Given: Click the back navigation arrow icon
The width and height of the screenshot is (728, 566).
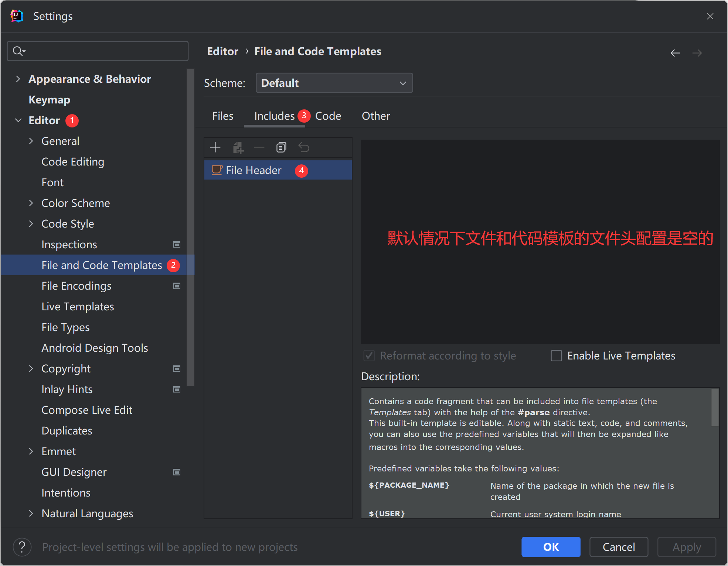Looking at the screenshot, I should coord(676,54).
